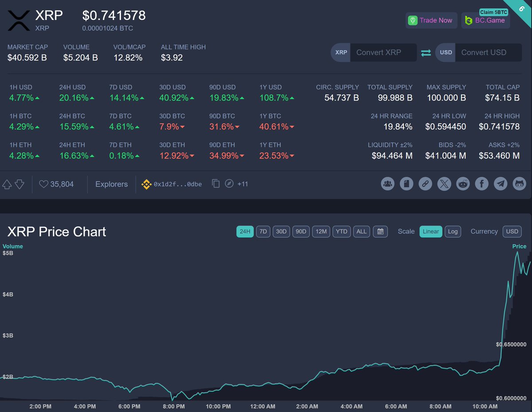Screen dimensions: 532x412
Task: Click the Price axis label
Action: coord(519,246)
